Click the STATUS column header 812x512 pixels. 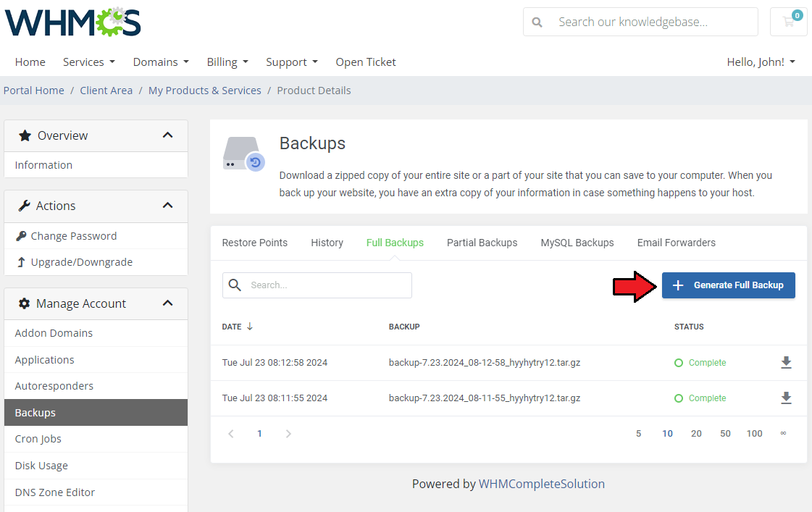point(689,327)
